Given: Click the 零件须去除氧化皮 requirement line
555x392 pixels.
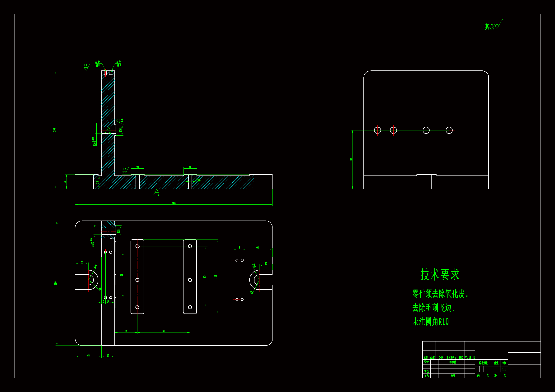Looking at the screenshot, I should [x=440, y=294].
